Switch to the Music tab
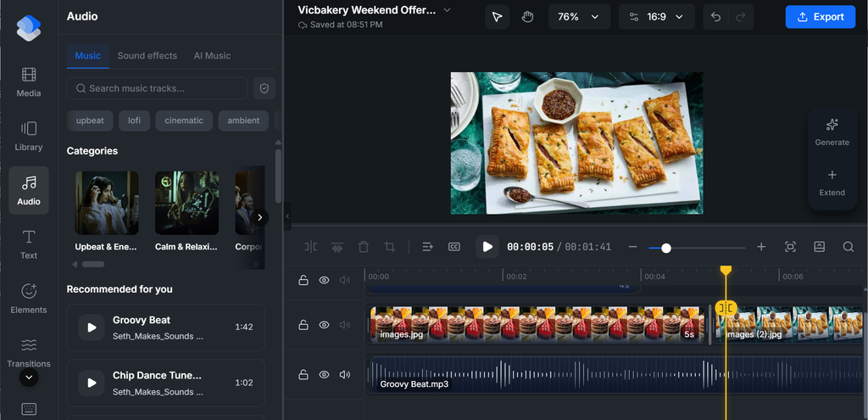The image size is (868, 420). [87, 55]
